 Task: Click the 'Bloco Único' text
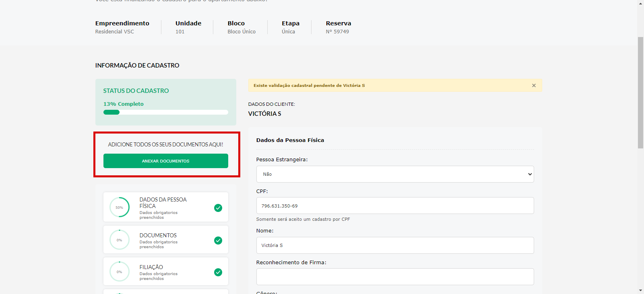[242, 31]
